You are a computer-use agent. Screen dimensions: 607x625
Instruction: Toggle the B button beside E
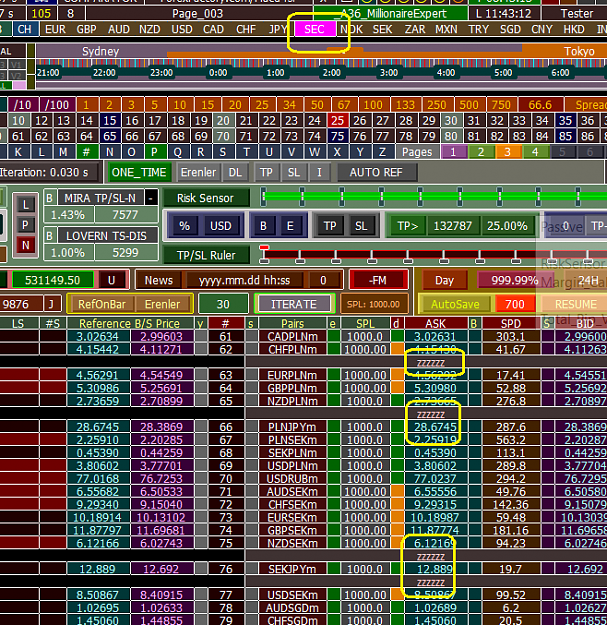coord(263,226)
